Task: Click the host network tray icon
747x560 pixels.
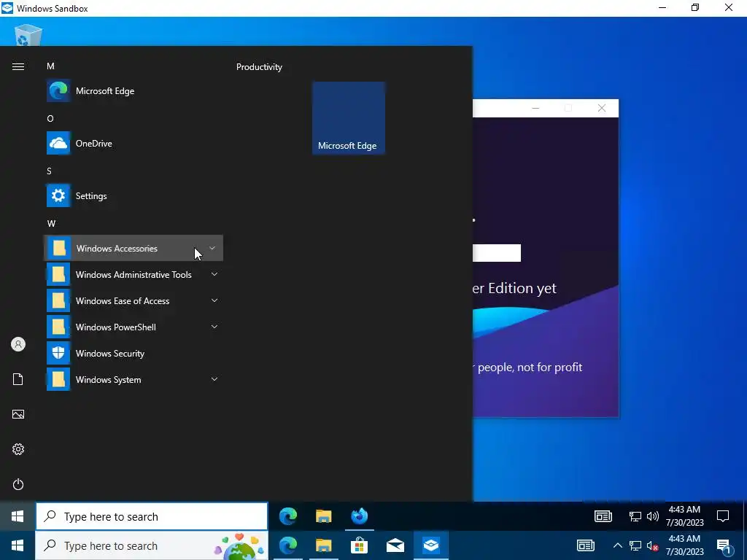Action: (x=635, y=545)
